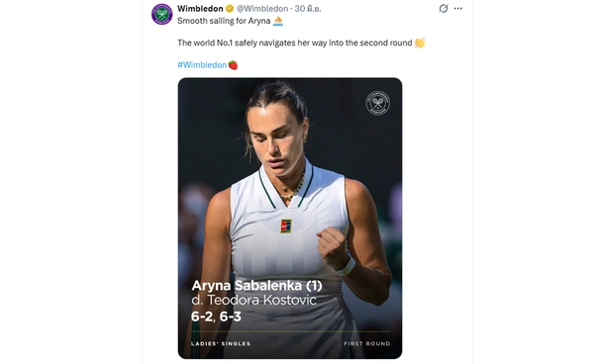Click the 'Smooth sailing for Aryna' text
594x364 pixels.
(224, 21)
